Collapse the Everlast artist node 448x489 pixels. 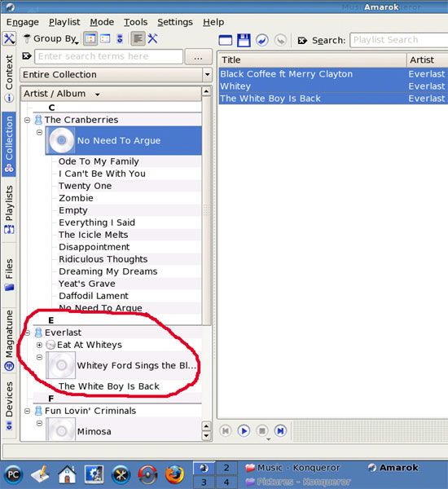pos(27,333)
